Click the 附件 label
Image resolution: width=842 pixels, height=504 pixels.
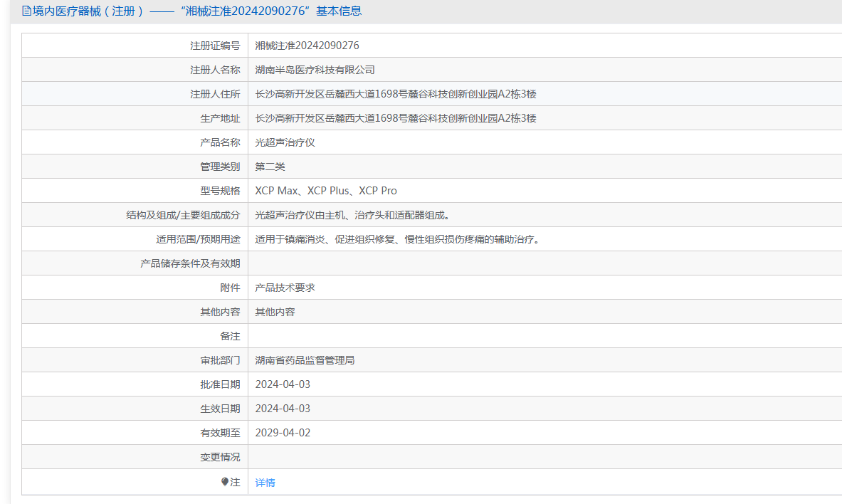click(x=230, y=288)
